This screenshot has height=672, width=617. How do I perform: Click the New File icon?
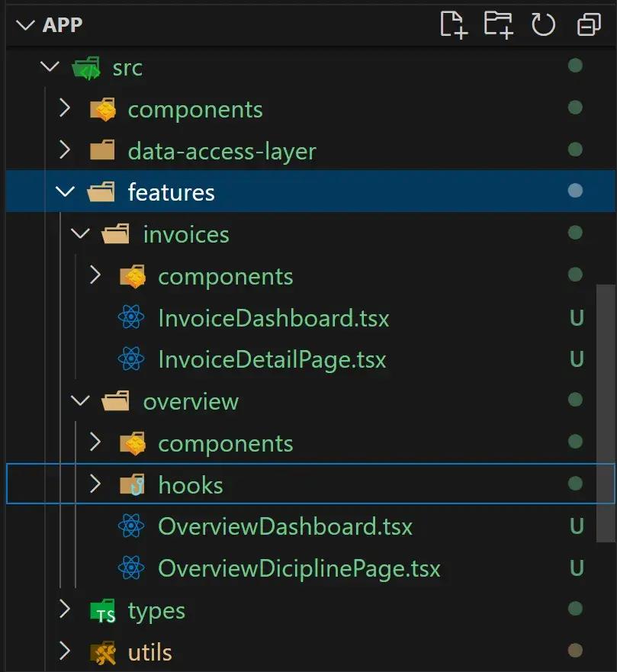[454, 25]
